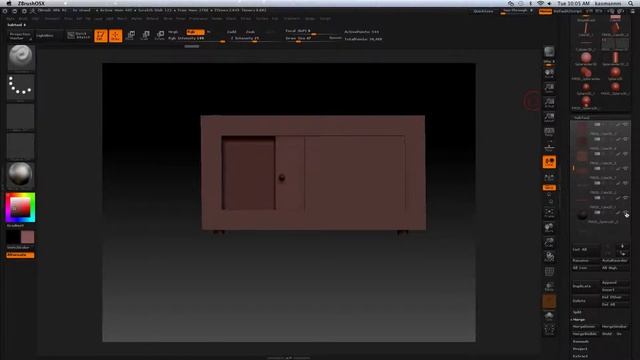Toggle the Floor grid icon
The image size is (640, 360).
pyautogui.click(x=549, y=147)
